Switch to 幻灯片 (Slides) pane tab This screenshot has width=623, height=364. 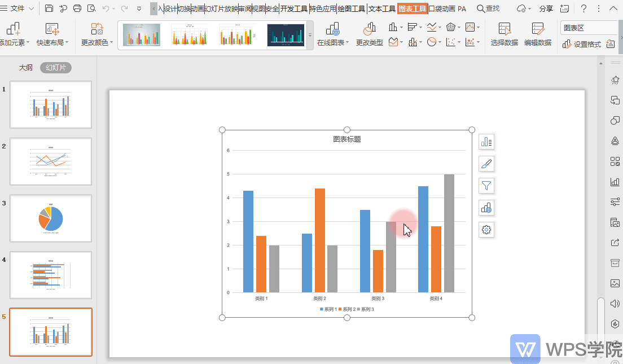point(56,68)
